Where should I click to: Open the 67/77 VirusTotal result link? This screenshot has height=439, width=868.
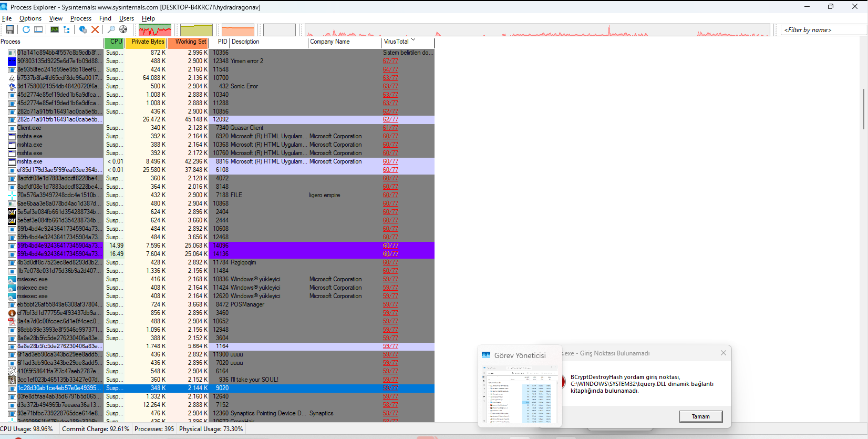coord(390,61)
